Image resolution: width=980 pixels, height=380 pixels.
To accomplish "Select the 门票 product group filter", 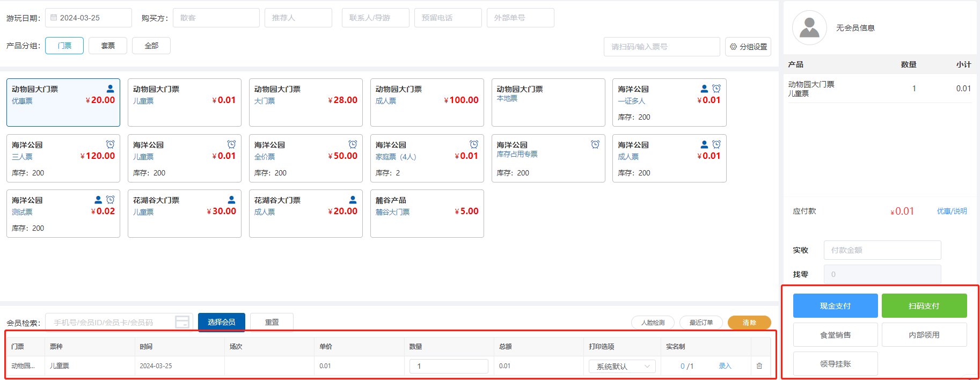I will pyautogui.click(x=64, y=46).
